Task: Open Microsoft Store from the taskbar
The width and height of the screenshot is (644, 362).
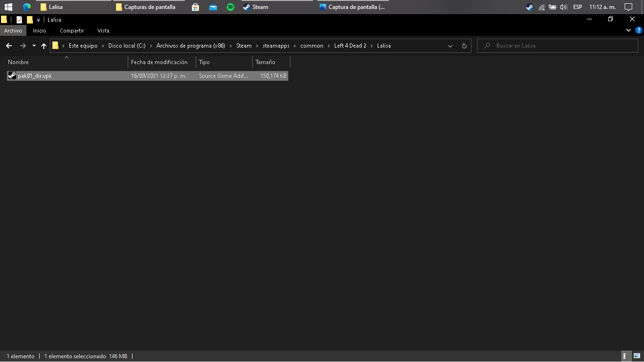Action: (x=195, y=7)
